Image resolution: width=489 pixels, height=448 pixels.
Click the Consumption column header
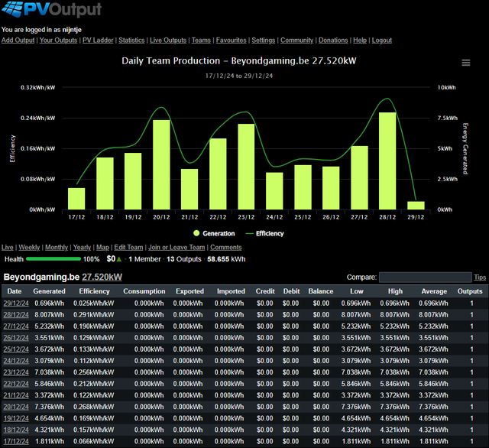pos(144,291)
